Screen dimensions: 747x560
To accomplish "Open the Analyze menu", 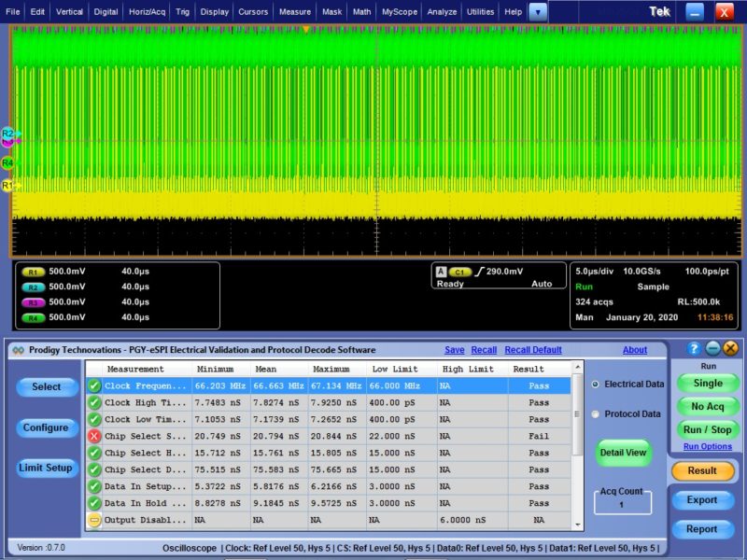I will coord(442,11).
